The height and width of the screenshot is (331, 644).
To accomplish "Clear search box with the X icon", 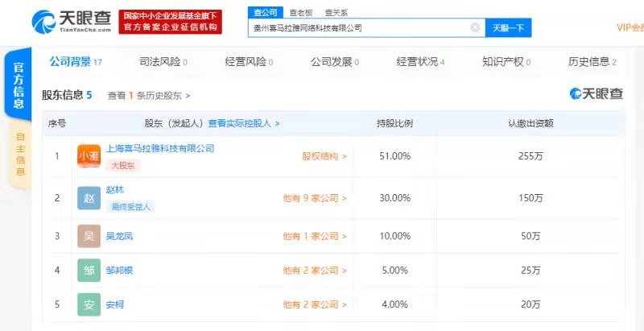I will pos(476,27).
